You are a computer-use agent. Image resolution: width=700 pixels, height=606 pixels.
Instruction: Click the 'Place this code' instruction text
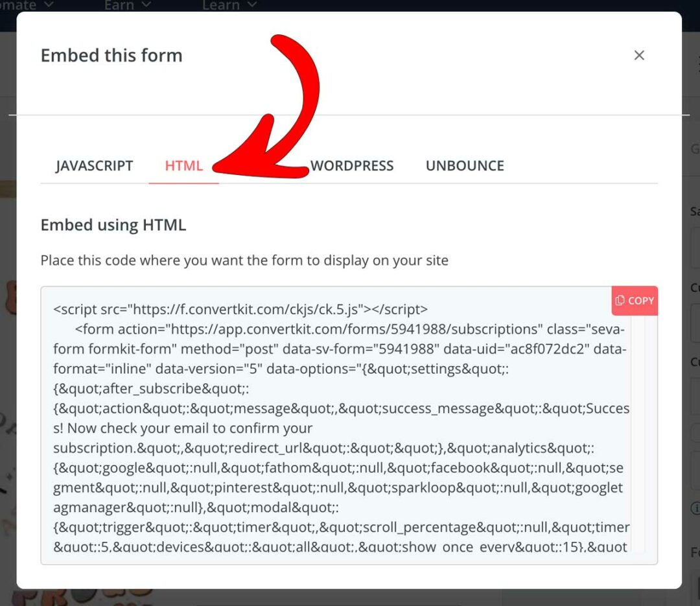244,261
